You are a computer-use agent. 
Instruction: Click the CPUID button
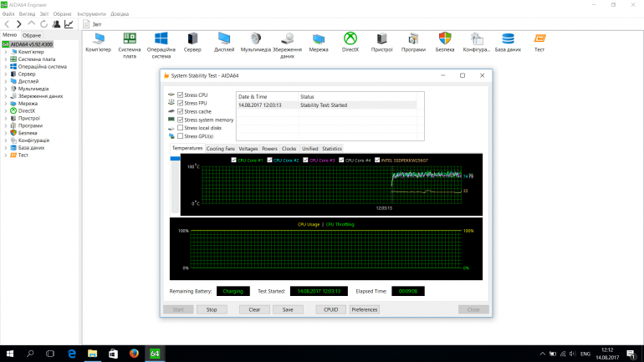pos(330,309)
